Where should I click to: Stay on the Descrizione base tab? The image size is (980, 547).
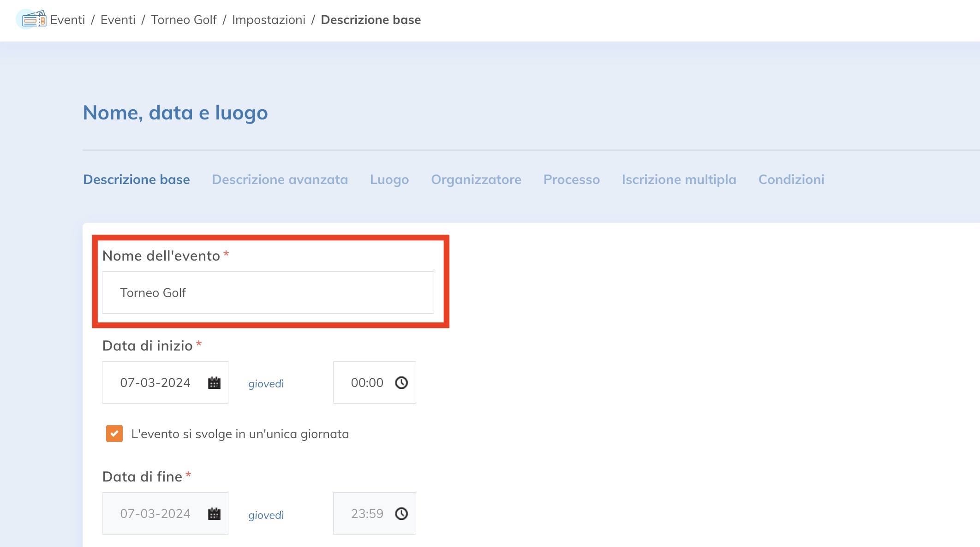point(136,179)
